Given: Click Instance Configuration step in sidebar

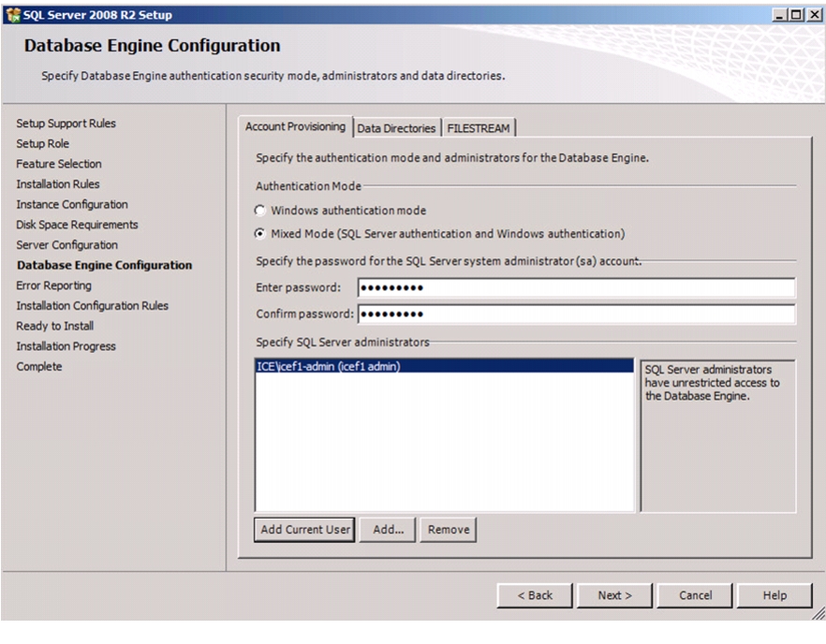Looking at the screenshot, I should 72,204.
